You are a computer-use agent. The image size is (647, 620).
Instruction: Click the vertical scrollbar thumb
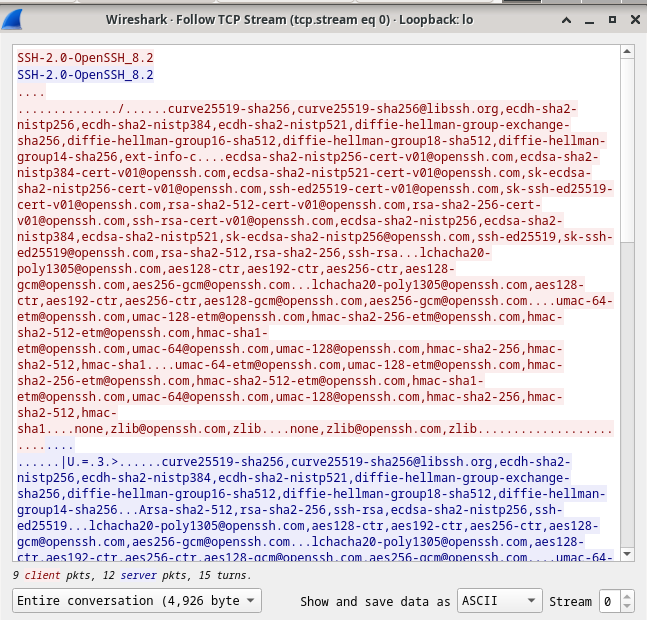pyautogui.click(x=627, y=151)
